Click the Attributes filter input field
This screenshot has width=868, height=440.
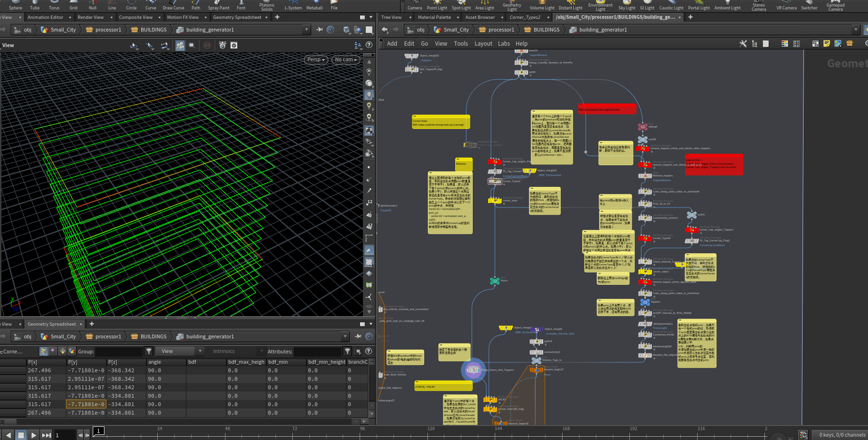(317, 351)
